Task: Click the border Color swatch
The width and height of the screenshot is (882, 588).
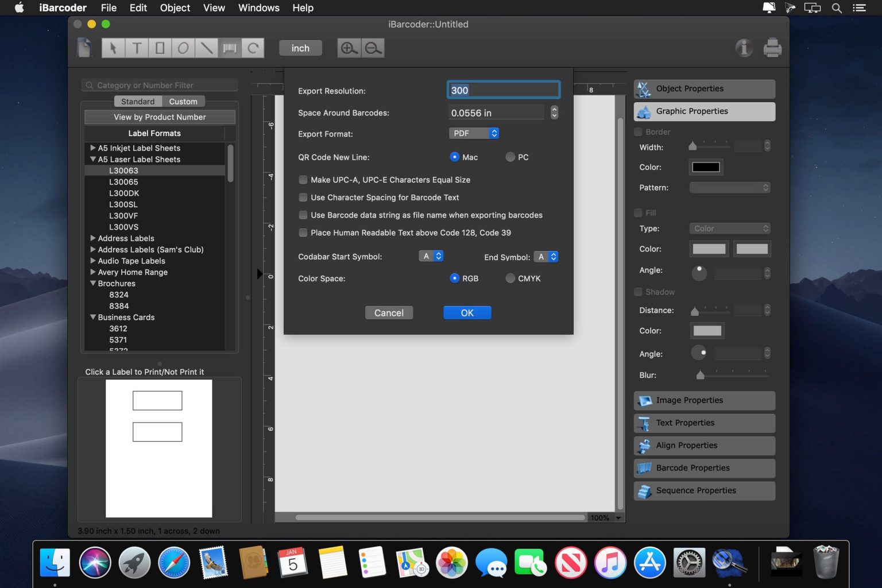Action: tap(706, 167)
